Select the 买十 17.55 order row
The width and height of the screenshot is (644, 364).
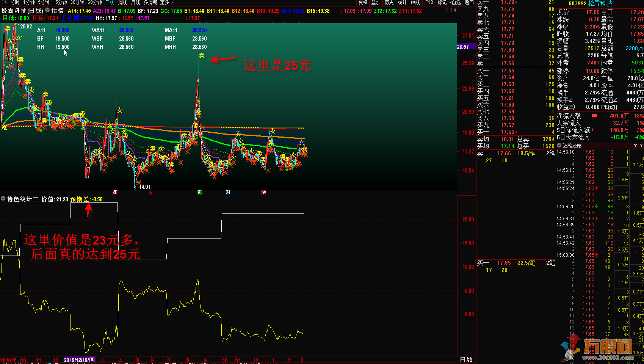coord(516,132)
